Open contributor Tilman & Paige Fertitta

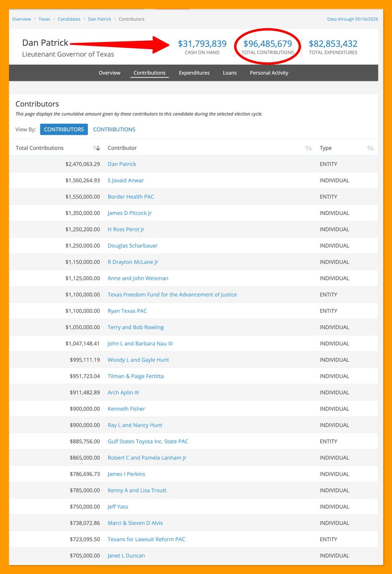[136, 376]
